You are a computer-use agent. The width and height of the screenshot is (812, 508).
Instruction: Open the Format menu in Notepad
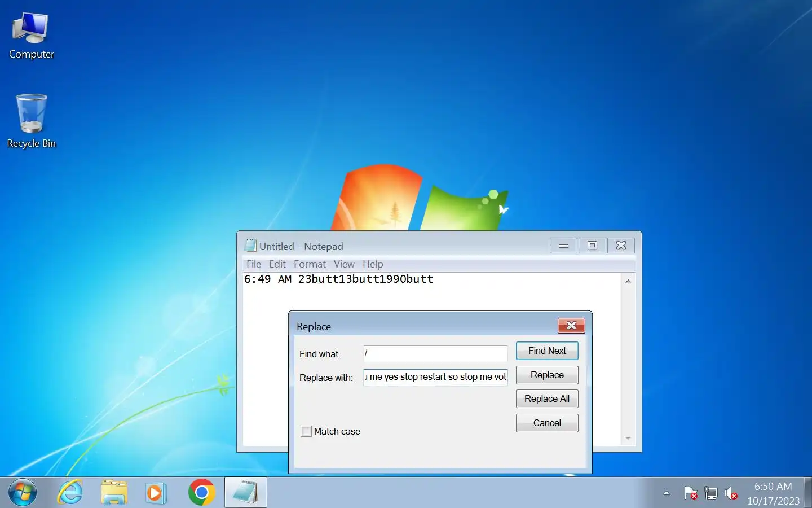tap(310, 264)
